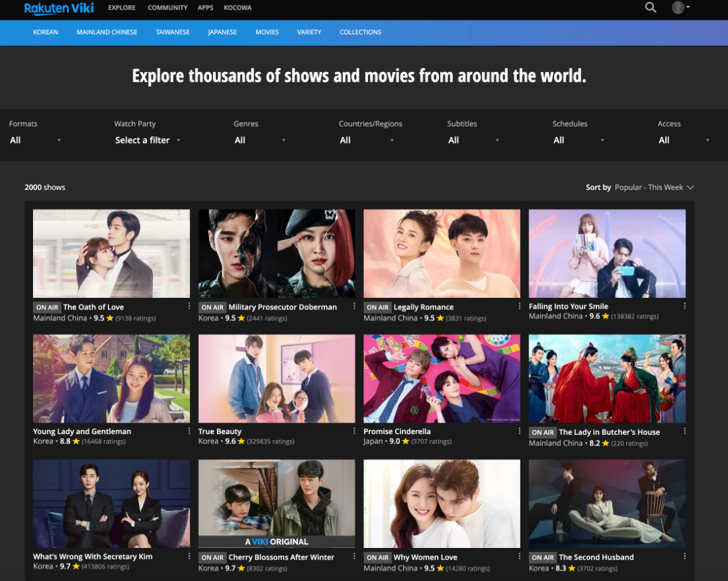Open three-dot menu for Promise Cinderella
Viewport: 728px width, 581px height.
(520, 431)
